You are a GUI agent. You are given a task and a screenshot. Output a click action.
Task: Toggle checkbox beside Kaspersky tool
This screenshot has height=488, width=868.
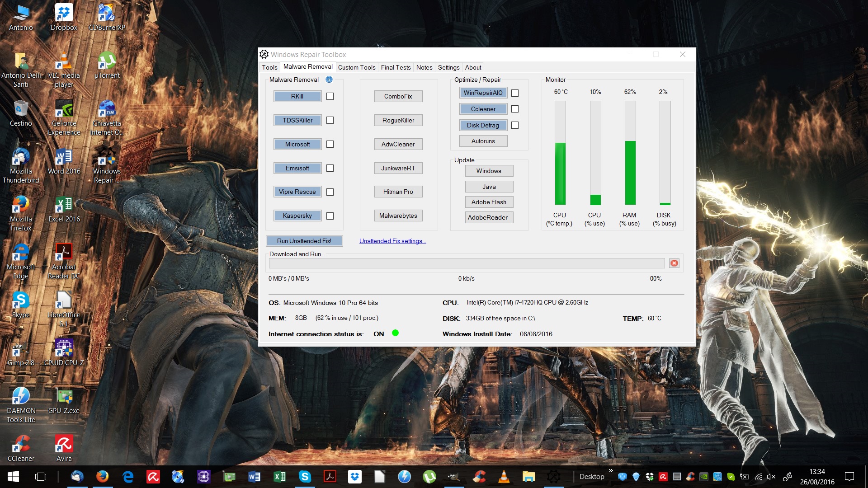(330, 216)
